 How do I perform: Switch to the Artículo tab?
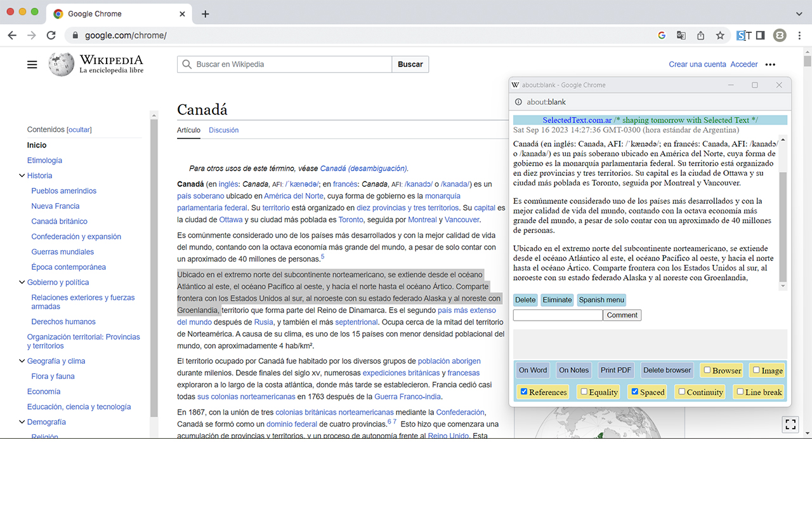coord(188,130)
